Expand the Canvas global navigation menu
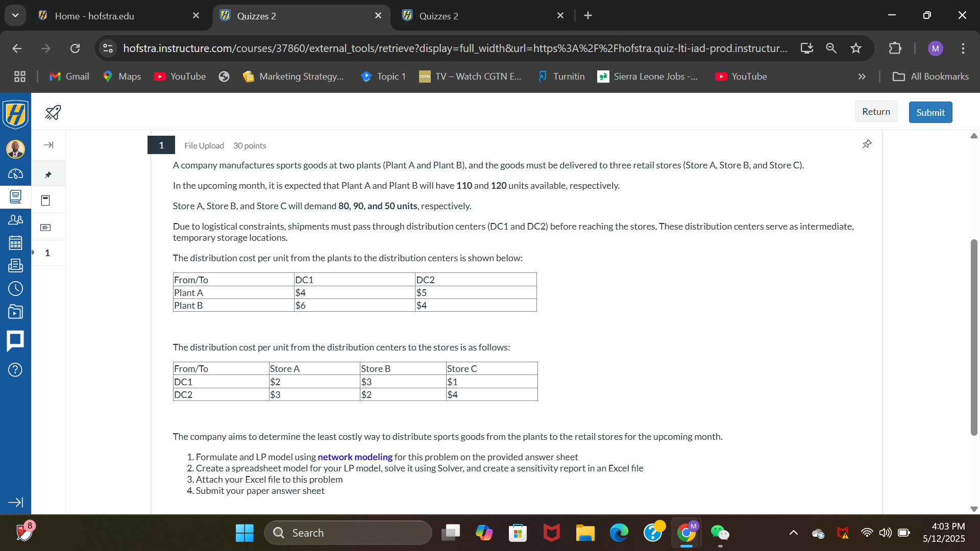This screenshot has height=551, width=980. click(15, 503)
